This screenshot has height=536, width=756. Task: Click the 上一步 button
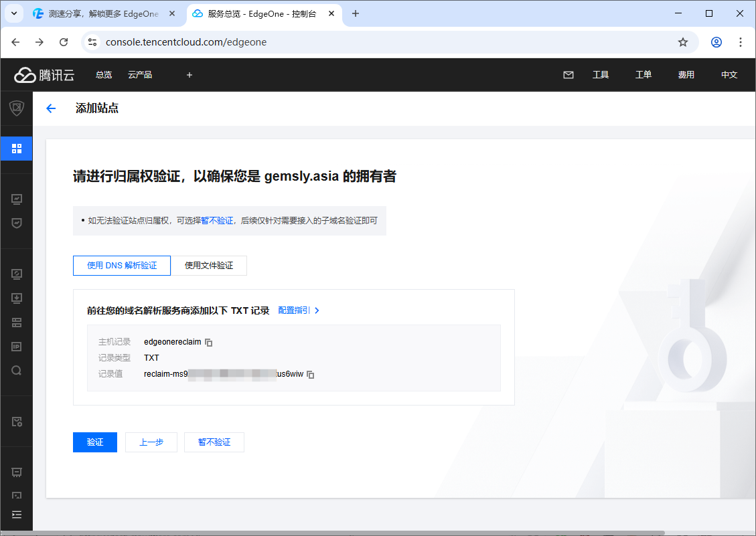[151, 442]
